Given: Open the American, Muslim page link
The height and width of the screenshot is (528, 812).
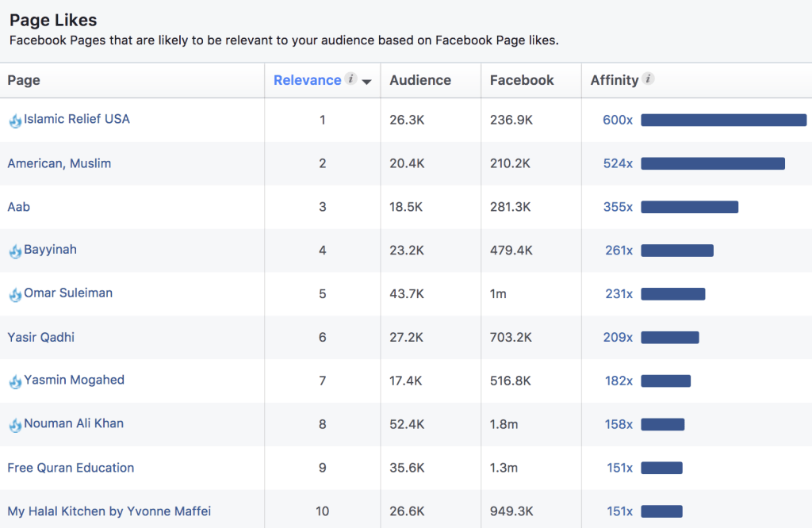Looking at the screenshot, I should coord(59,163).
